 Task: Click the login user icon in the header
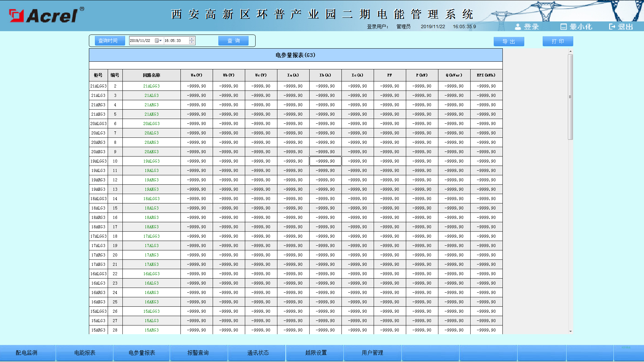pos(518,26)
